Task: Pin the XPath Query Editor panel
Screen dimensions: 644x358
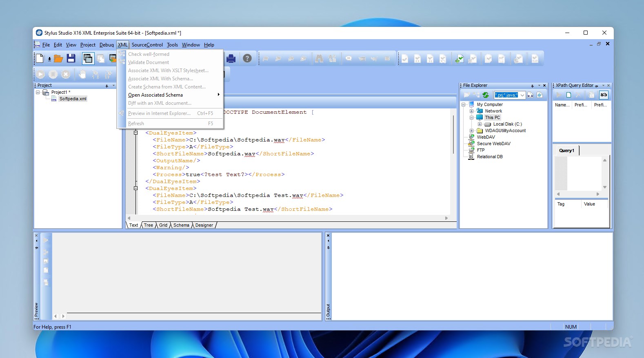Action: 597,86
